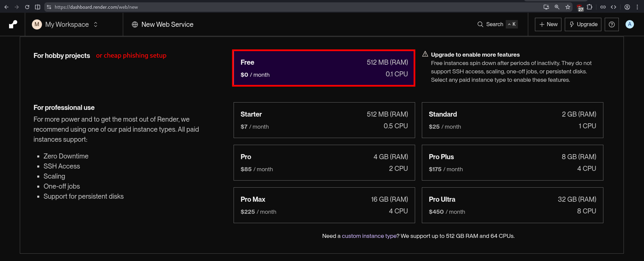This screenshot has height=261, width=644.
Task: Bookmark this page with the star icon
Action: pyautogui.click(x=567, y=7)
